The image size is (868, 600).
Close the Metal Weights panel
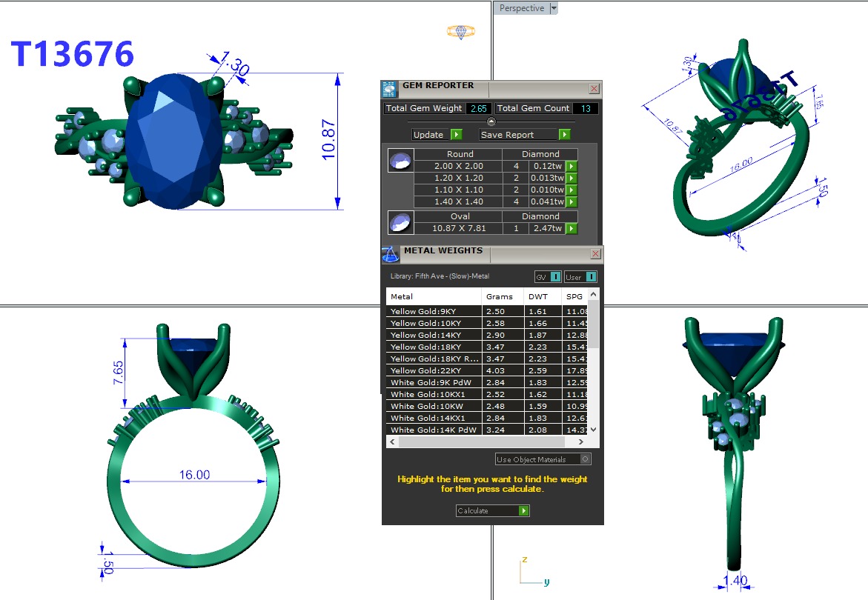click(594, 254)
